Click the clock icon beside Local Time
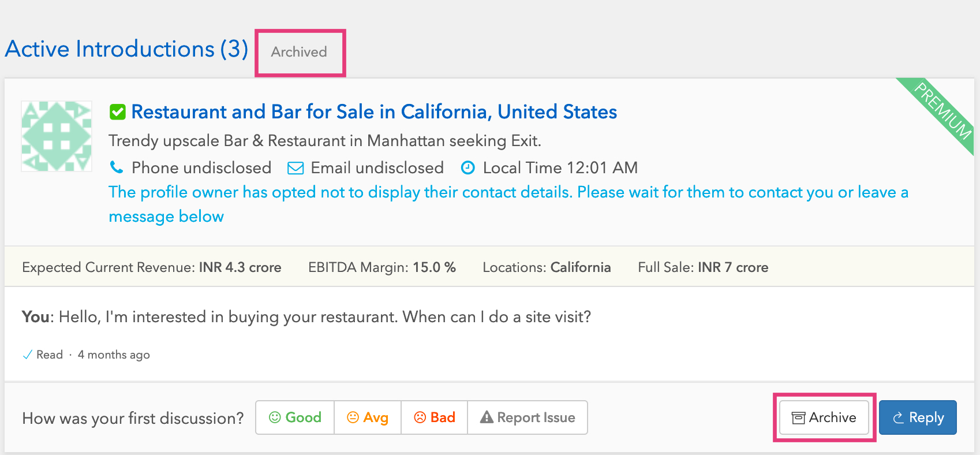This screenshot has width=980, height=455. point(467,168)
